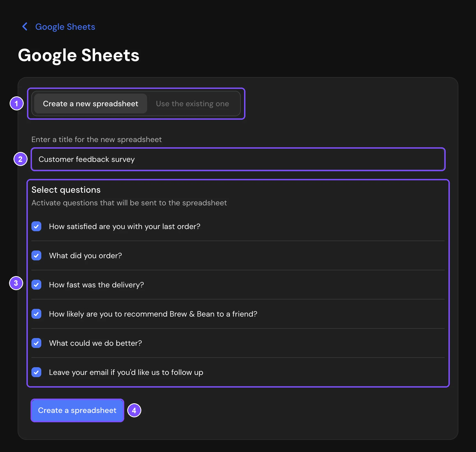This screenshot has width=476, height=452.
Task: Click the text What did you order?
Action: pos(85,255)
